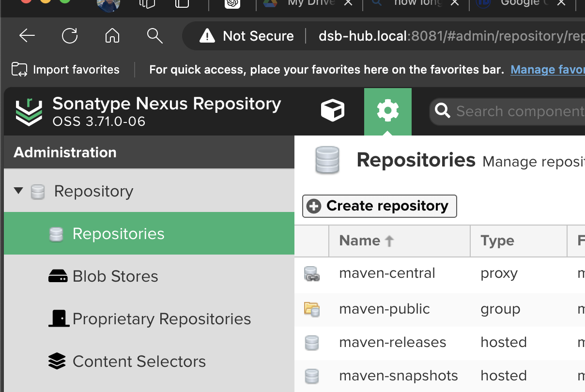This screenshot has height=392, width=585.
Task: Click the Repositories database icon in sidebar
Action: point(57,234)
